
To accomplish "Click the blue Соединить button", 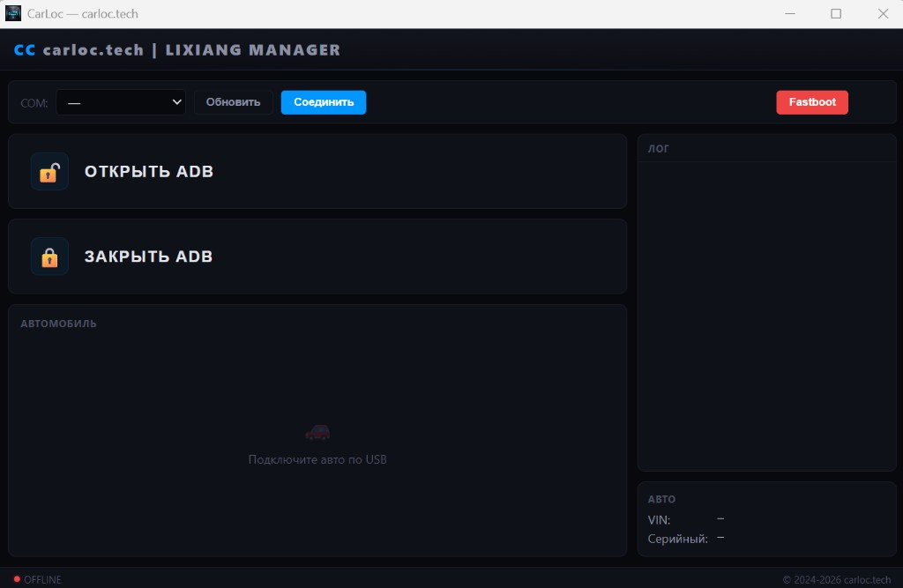I will 324,102.
